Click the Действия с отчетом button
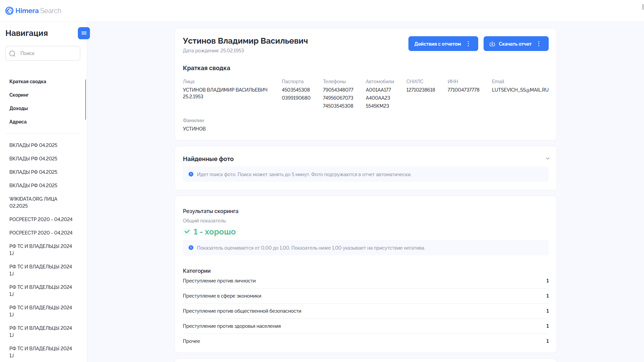 click(443, 44)
